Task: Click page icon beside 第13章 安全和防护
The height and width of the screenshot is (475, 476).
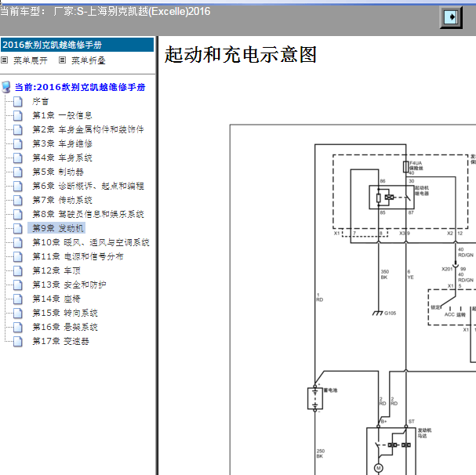Action: [18, 285]
